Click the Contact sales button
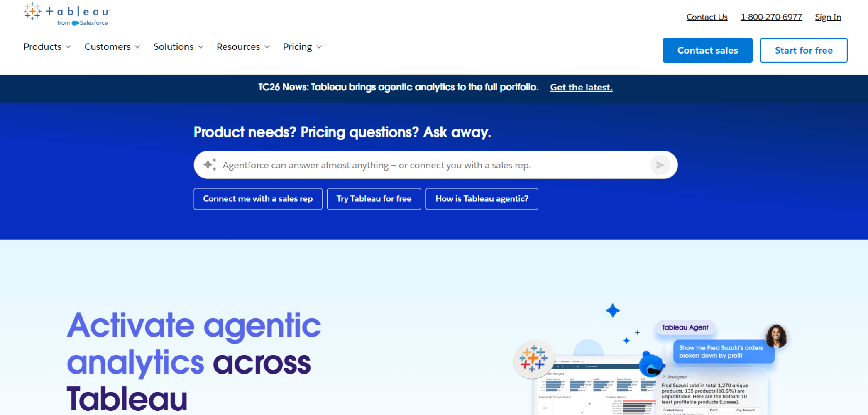 707,50
